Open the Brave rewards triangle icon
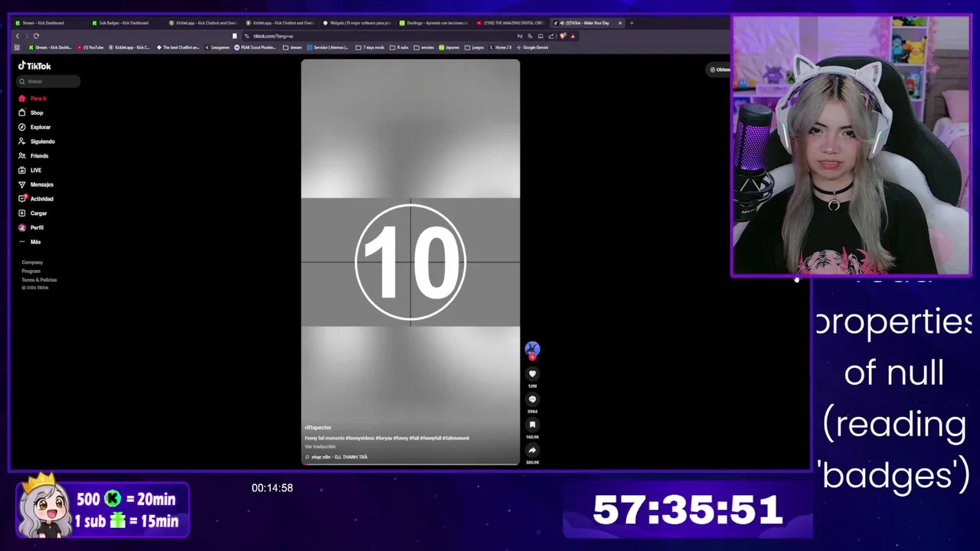 573,36
